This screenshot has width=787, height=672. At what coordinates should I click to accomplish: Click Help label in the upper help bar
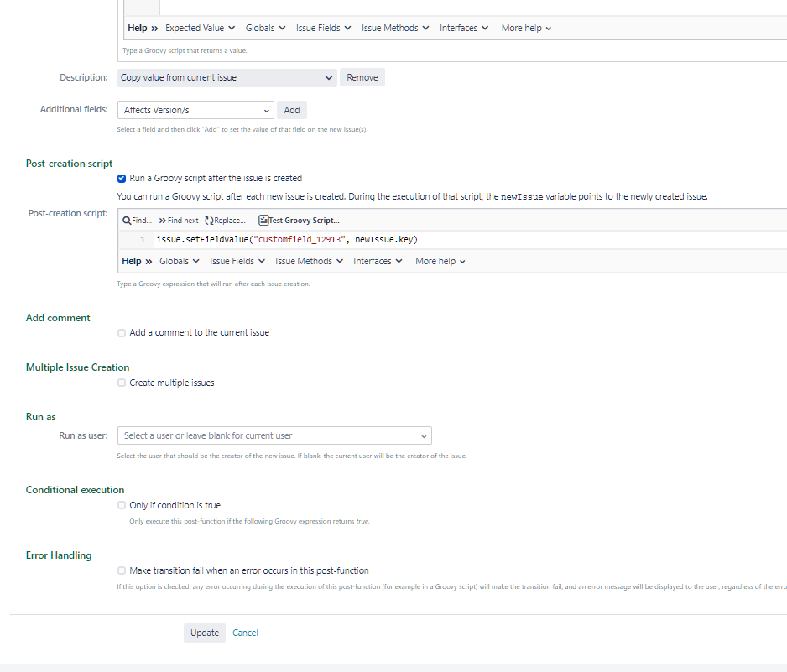(138, 28)
